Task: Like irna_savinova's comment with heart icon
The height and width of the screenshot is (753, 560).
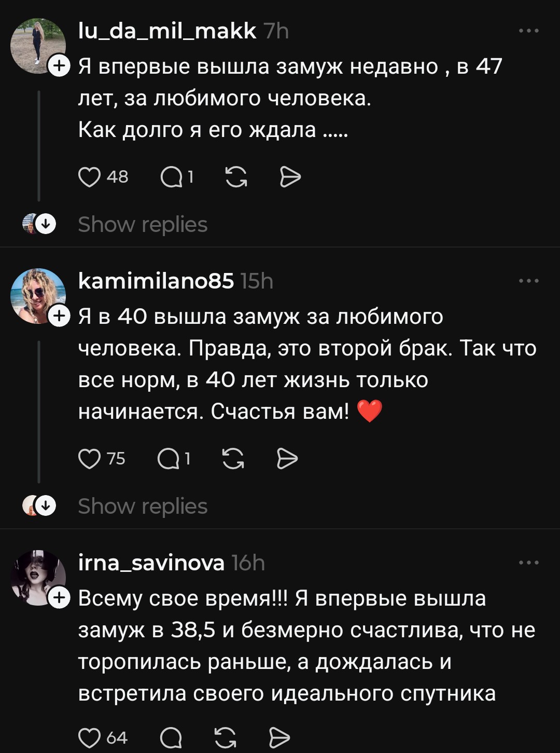Action: (89, 737)
